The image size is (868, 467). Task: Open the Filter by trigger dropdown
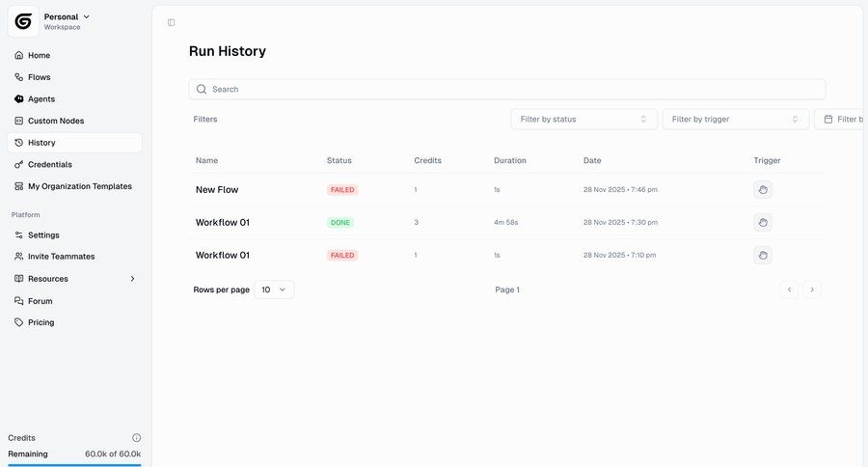point(735,120)
